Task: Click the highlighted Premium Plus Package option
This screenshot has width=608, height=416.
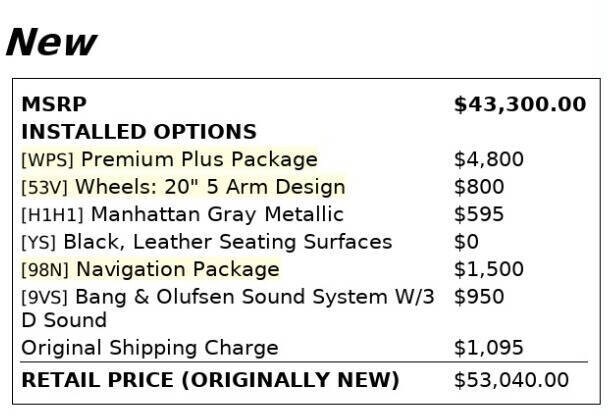Action: (x=169, y=159)
